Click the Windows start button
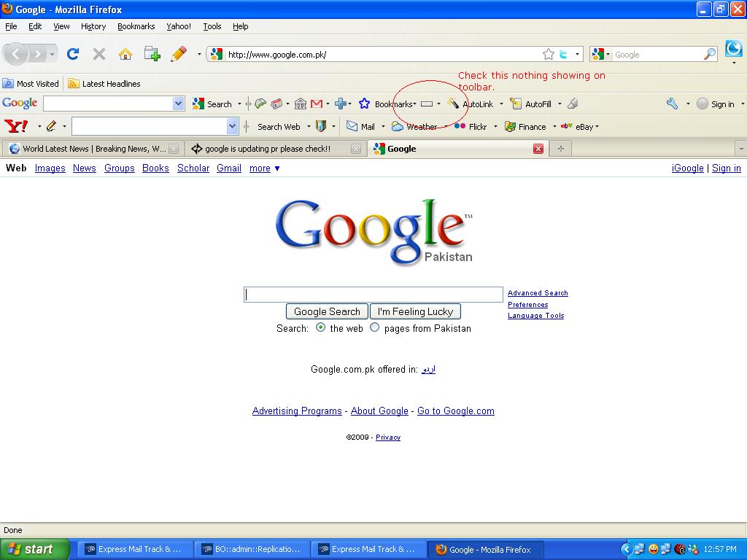747x560 pixels. [x=35, y=549]
